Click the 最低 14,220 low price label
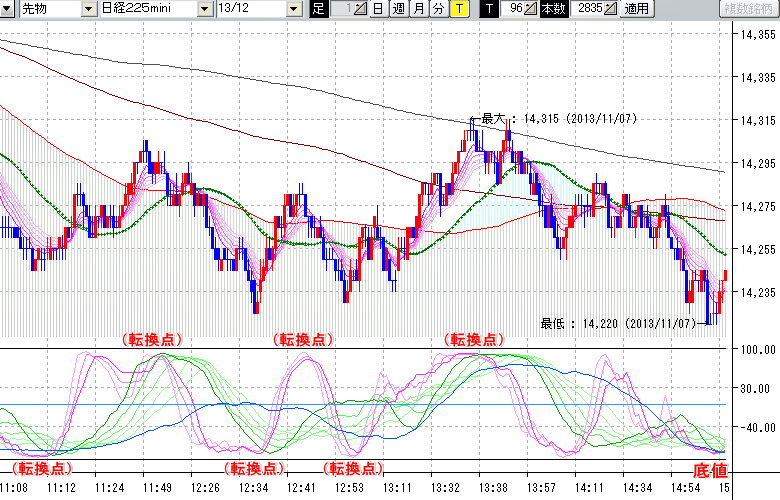 pyautogui.click(x=617, y=324)
